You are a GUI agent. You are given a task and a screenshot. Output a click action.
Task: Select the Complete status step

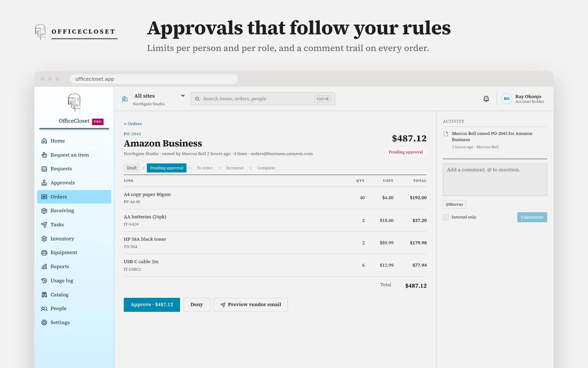(266, 168)
